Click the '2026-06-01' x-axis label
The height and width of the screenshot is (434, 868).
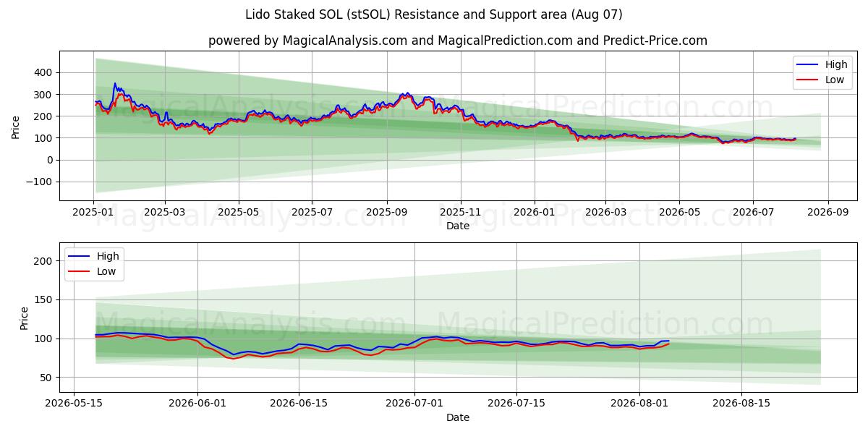coord(197,404)
